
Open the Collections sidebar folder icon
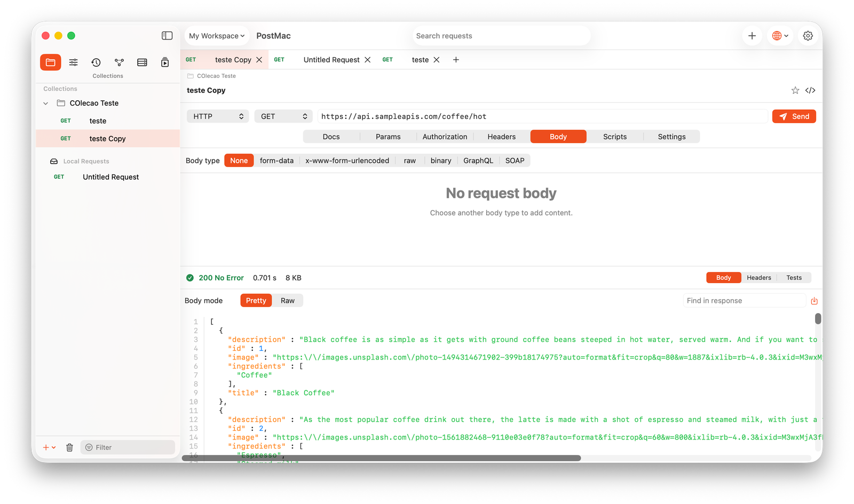tap(50, 62)
